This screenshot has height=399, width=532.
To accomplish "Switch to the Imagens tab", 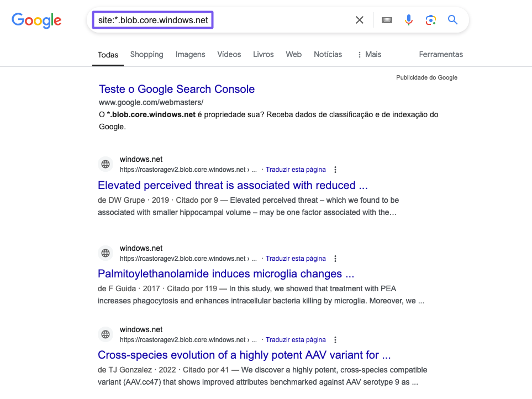I will coord(190,54).
